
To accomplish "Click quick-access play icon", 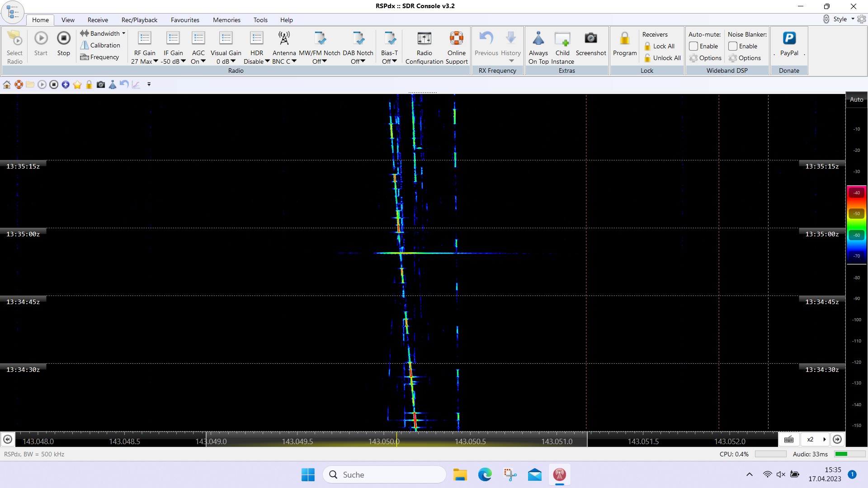I will [42, 84].
